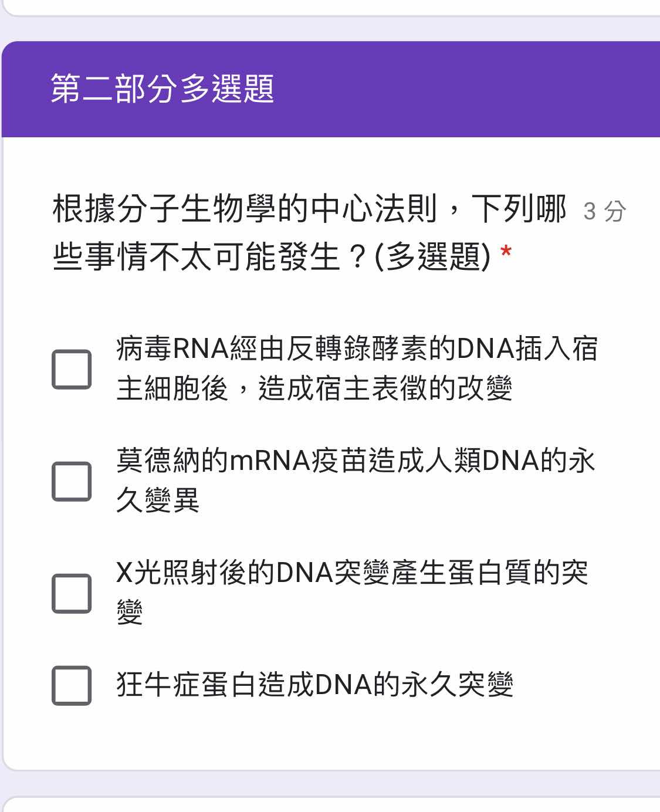Tick the 莫德納的mRNA疫苗 option checkbox
This screenshot has height=812, width=660.
(72, 481)
